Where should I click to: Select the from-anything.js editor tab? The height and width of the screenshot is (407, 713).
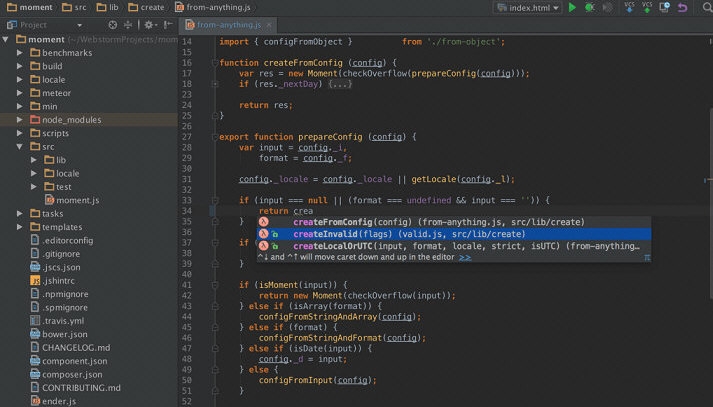pyautogui.click(x=229, y=25)
